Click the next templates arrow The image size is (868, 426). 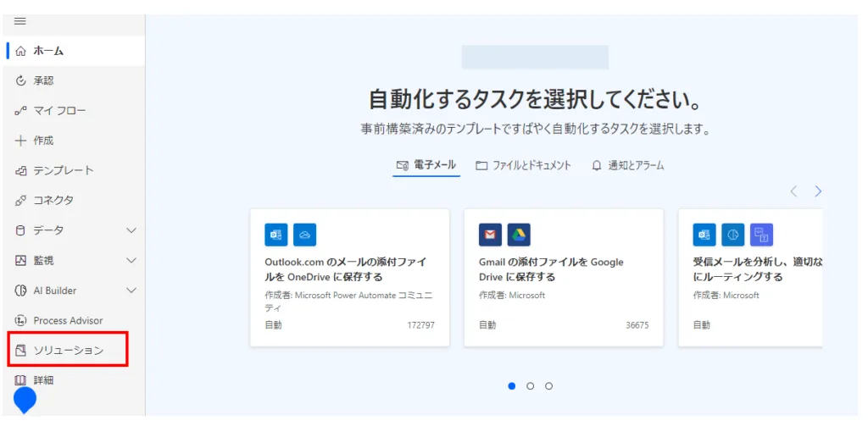pyautogui.click(x=818, y=191)
